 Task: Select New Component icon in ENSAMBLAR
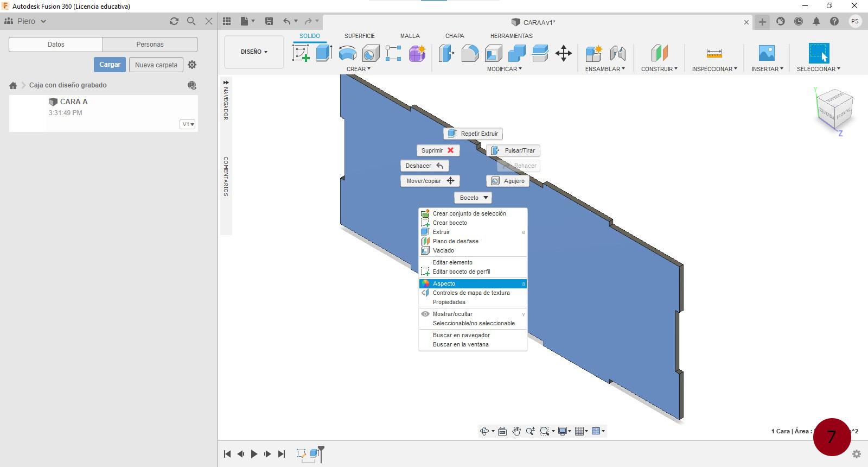pyautogui.click(x=594, y=53)
